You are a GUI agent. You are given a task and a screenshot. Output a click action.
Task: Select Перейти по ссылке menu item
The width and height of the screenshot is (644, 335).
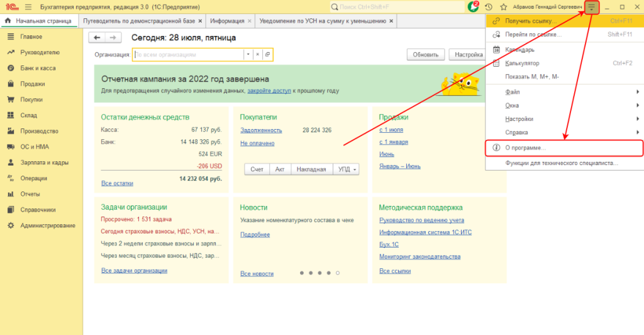pos(565,35)
